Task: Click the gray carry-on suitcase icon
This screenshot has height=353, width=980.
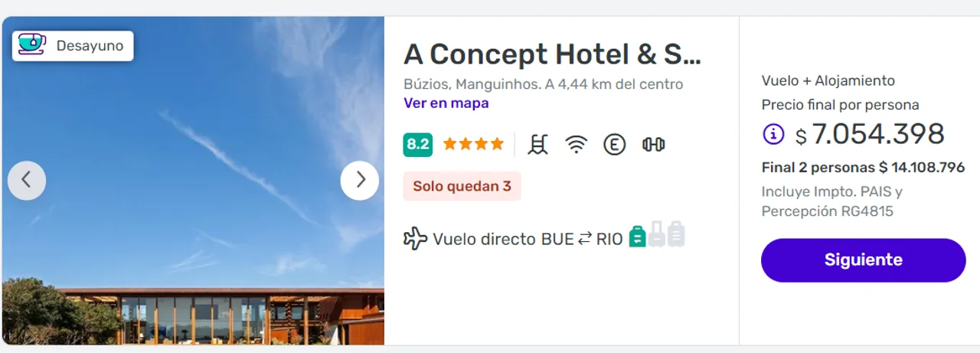Action: (x=657, y=235)
